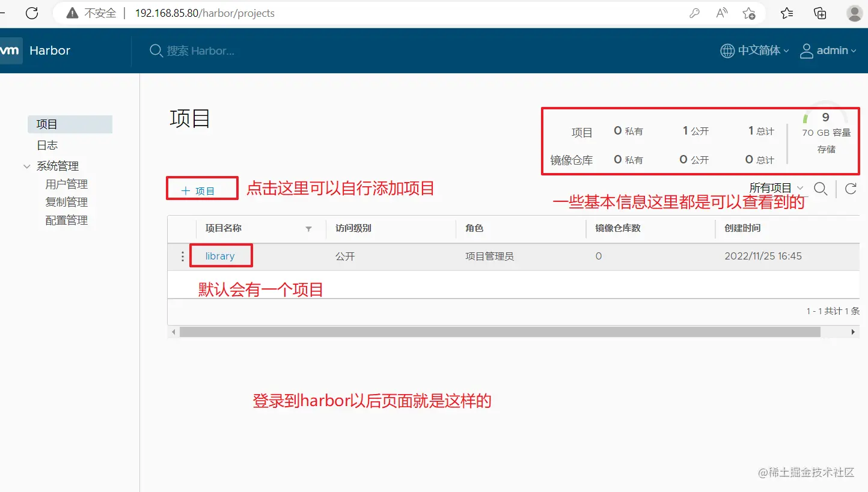This screenshot has width=868, height=492.
Task: Collapse the 系统管理 tree section
Action: 26,166
